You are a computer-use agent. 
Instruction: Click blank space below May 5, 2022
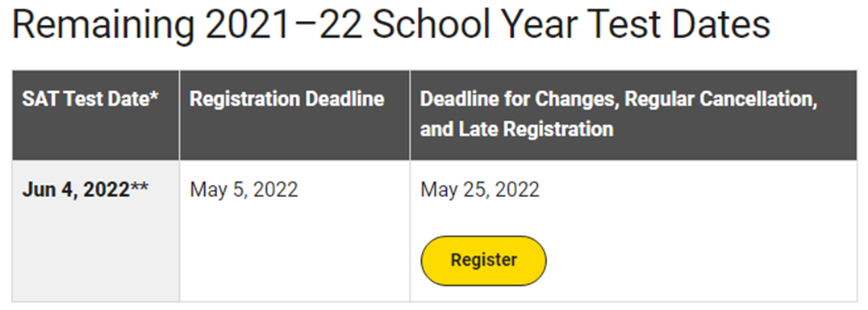294,252
